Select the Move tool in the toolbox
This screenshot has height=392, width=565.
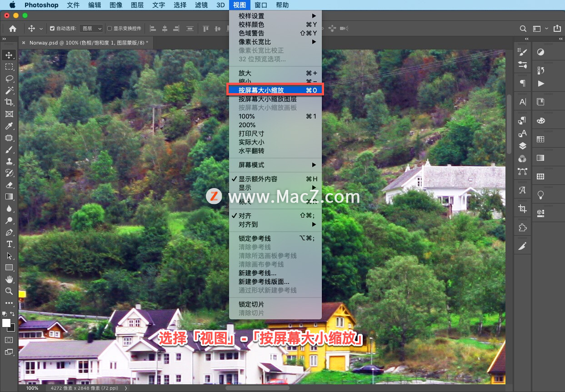click(9, 55)
